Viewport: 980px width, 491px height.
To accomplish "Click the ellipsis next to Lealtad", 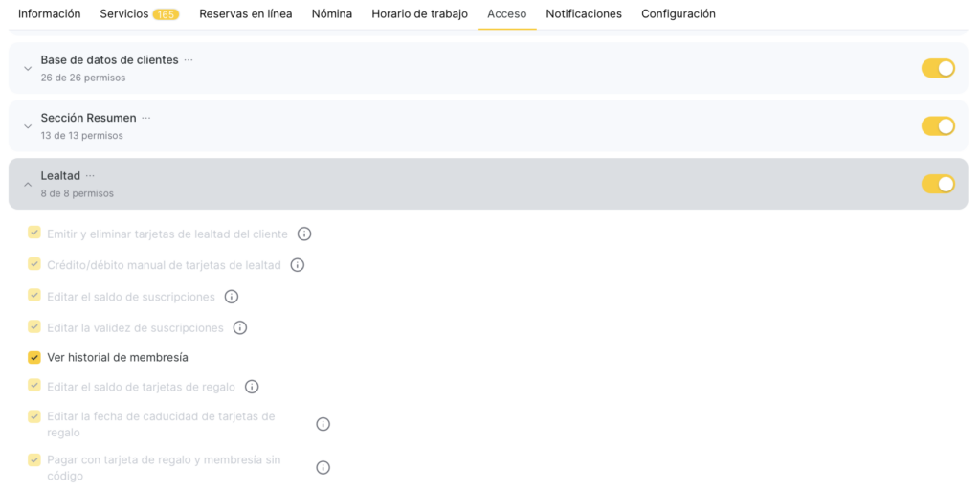I will pyautogui.click(x=90, y=175).
